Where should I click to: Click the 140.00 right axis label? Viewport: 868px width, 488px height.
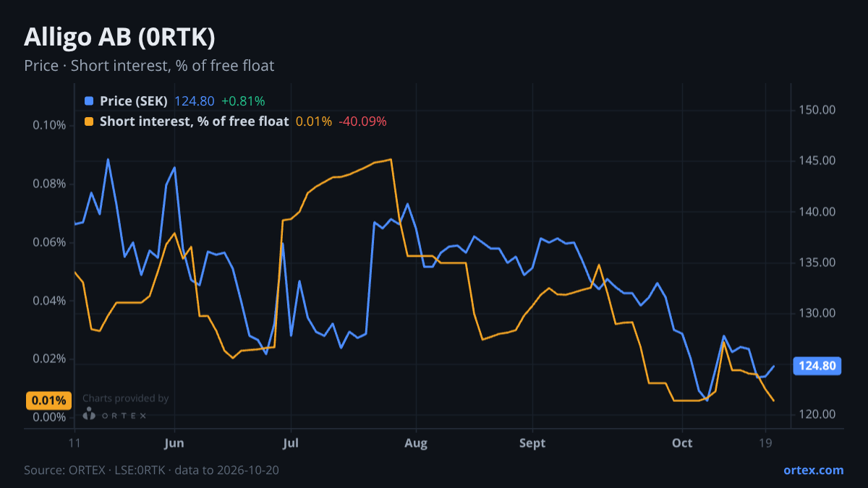tap(817, 212)
